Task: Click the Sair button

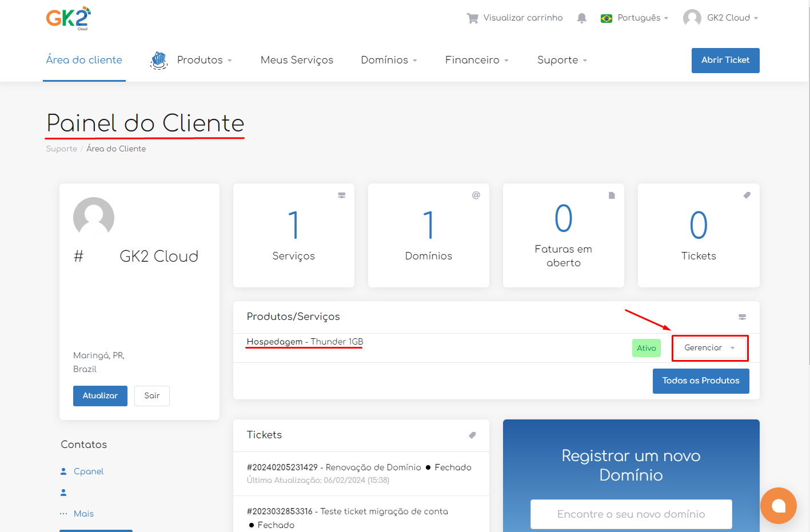Action: click(152, 396)
